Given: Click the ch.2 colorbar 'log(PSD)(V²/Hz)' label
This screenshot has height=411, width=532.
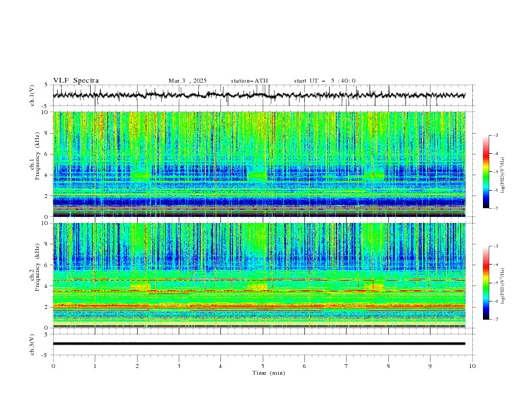Looking at the screenshot, I should [x=502, y=285].
